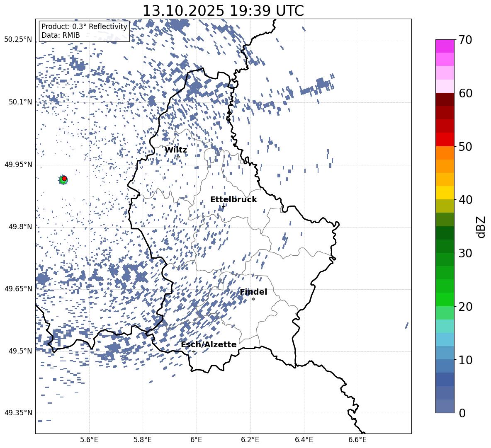Click the 6.4°E longitude label
The width and height of the screenshot is (491, 448).
click(x=304, y=440)
